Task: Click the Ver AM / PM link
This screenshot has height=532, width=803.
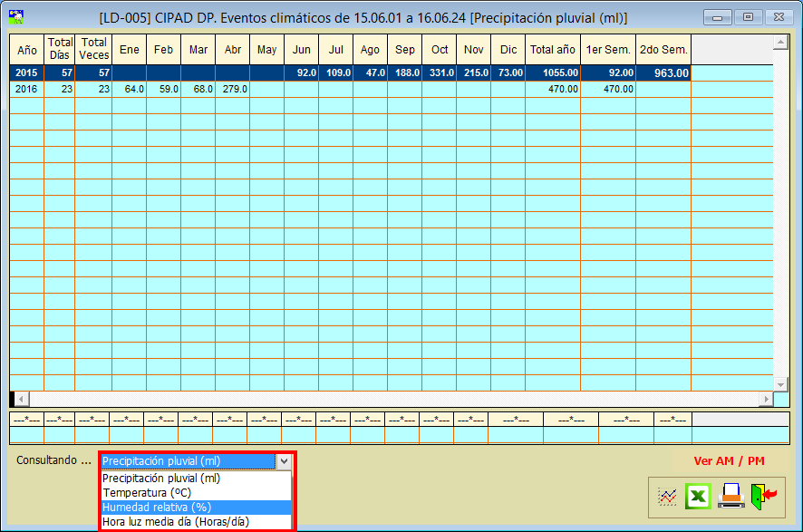Action: [729, 460]
